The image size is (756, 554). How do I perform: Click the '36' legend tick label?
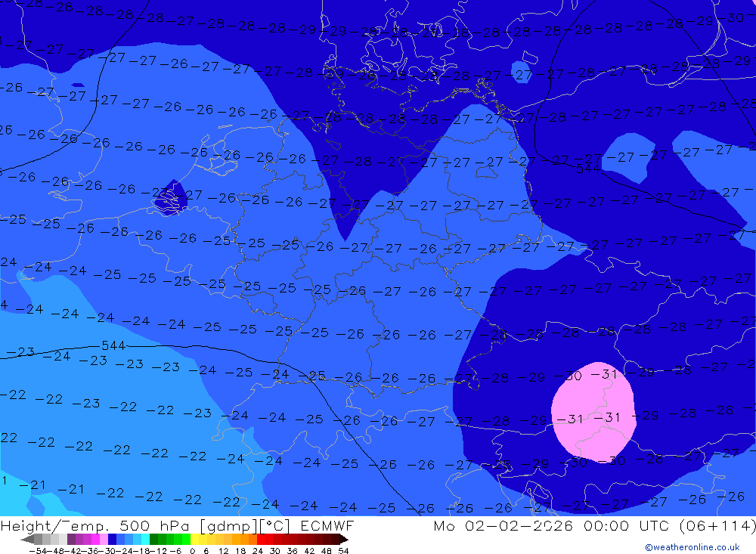292,551
